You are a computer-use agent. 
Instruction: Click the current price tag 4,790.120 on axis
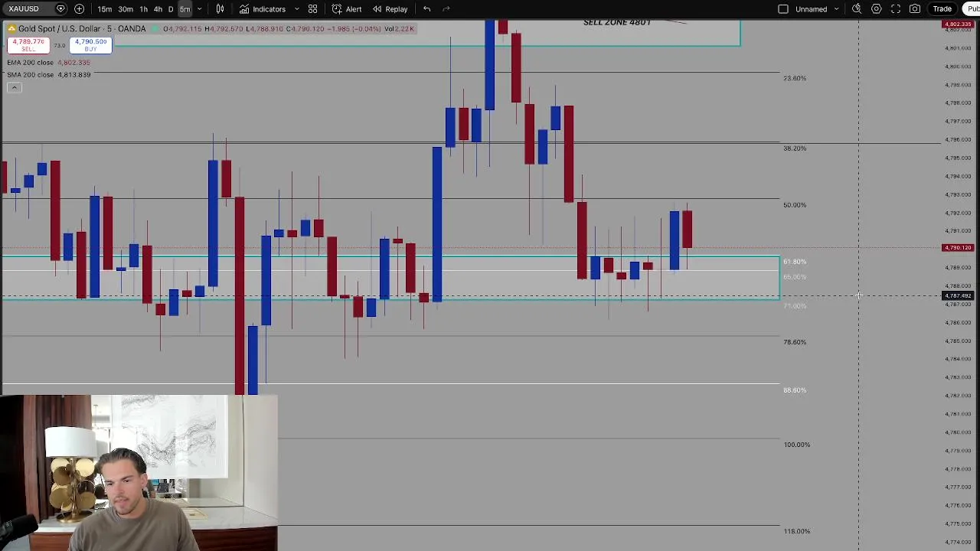point(958,248)
